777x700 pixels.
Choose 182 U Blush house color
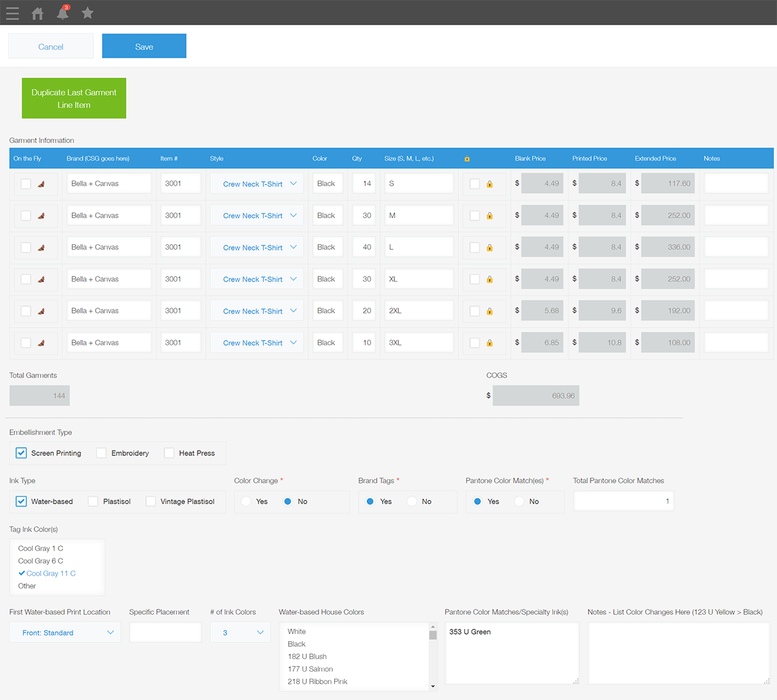307,657
